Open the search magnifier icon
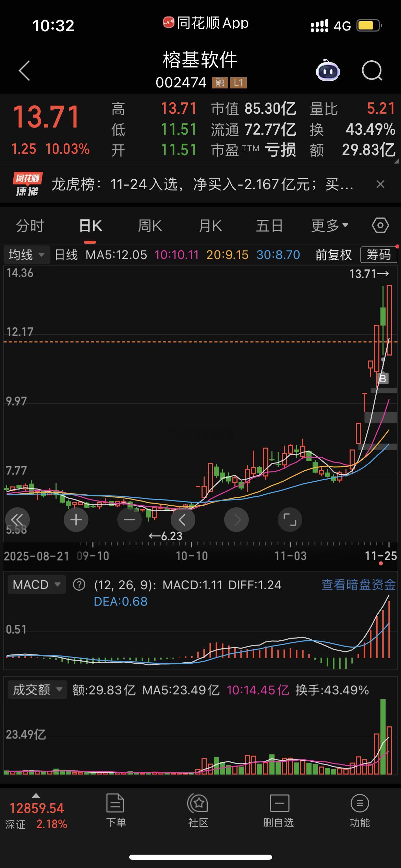Image resolution: width=401 pixels, height=868 pixels. click(x=372, y=70)
